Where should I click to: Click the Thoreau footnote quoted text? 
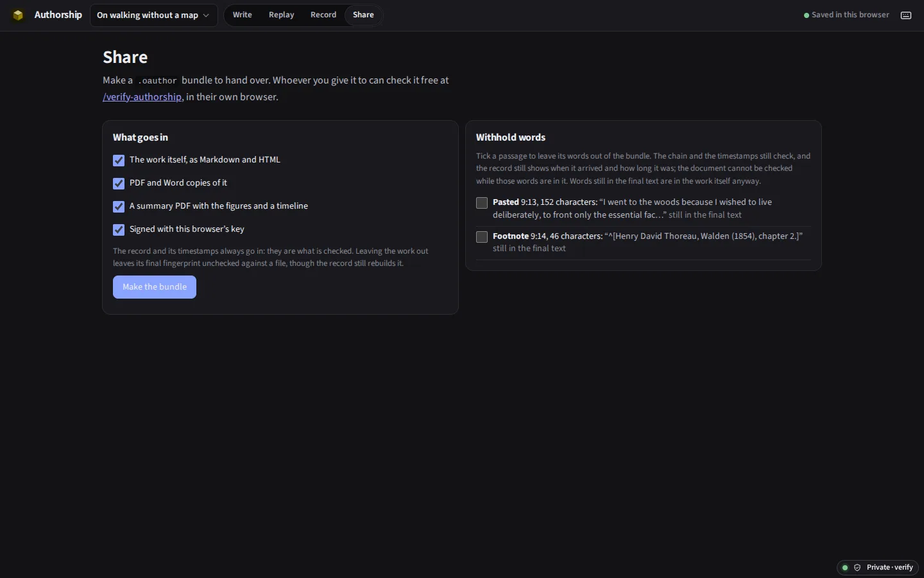click(x=703, y=236)
